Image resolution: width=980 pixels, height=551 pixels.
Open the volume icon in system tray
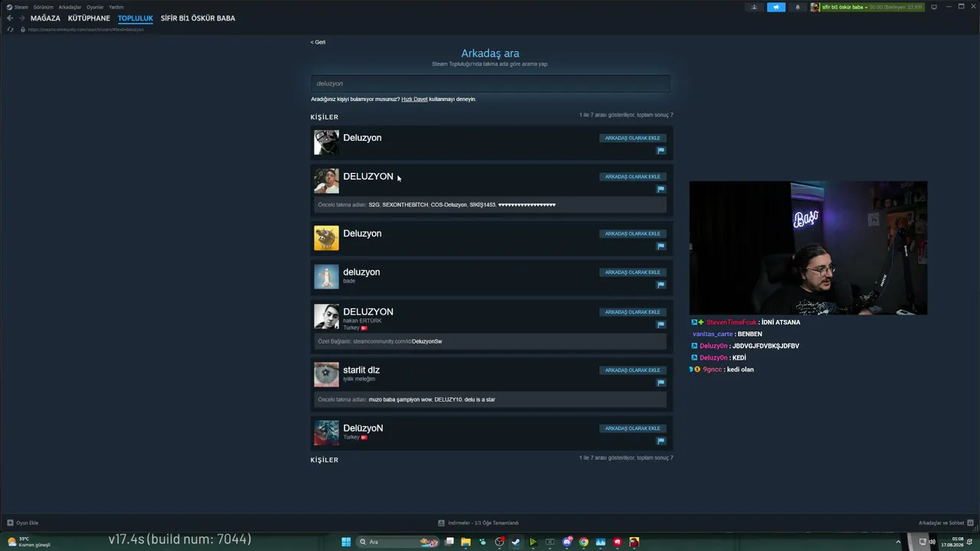click(932, 542)
